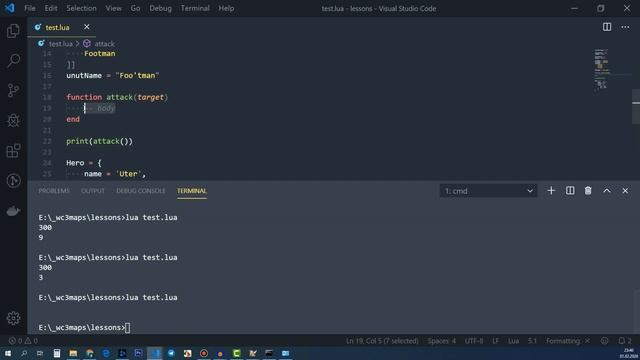Open Task View on the taskbar
The image size is (640, 360).
pyautogui.click(x=40, y=353)
